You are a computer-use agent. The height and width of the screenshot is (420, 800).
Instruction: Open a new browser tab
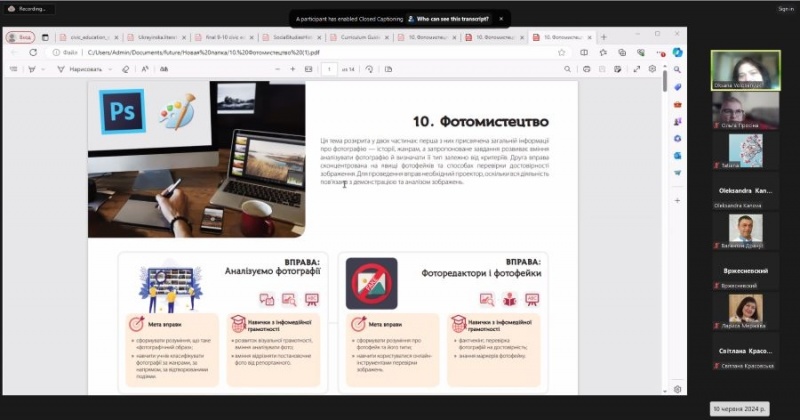(x=603, y=37)
